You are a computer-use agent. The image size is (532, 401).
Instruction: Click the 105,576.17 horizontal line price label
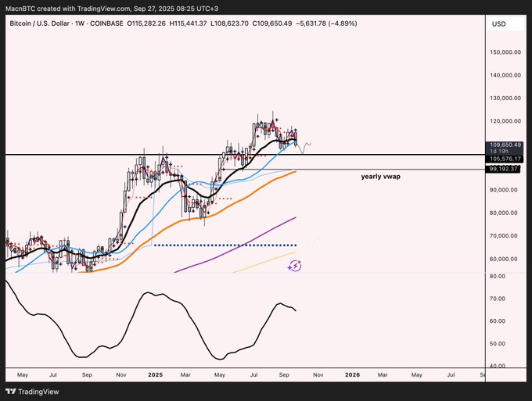tap(505, 159)
